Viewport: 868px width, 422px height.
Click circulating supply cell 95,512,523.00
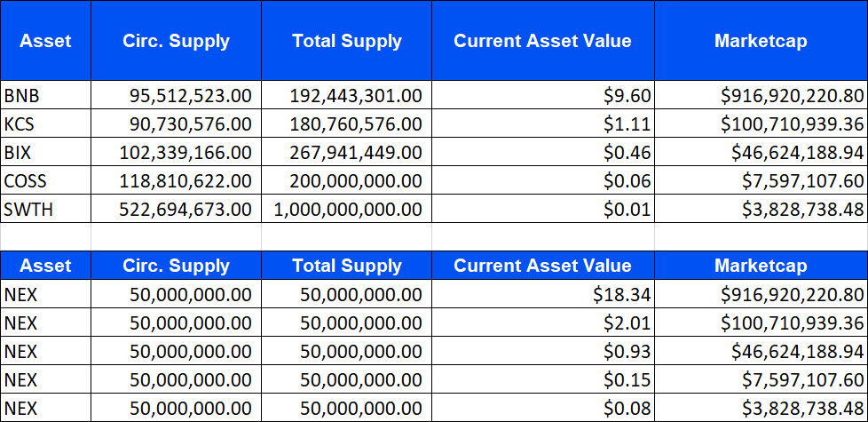pos(176,95)
